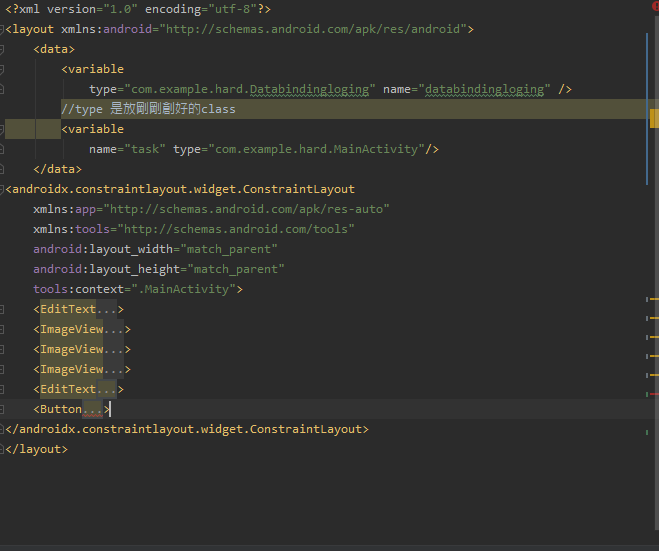Screen dimensions: 659x551
Task: Click "com.example.hard.MainActivity" type value
Action: point(316,149)
